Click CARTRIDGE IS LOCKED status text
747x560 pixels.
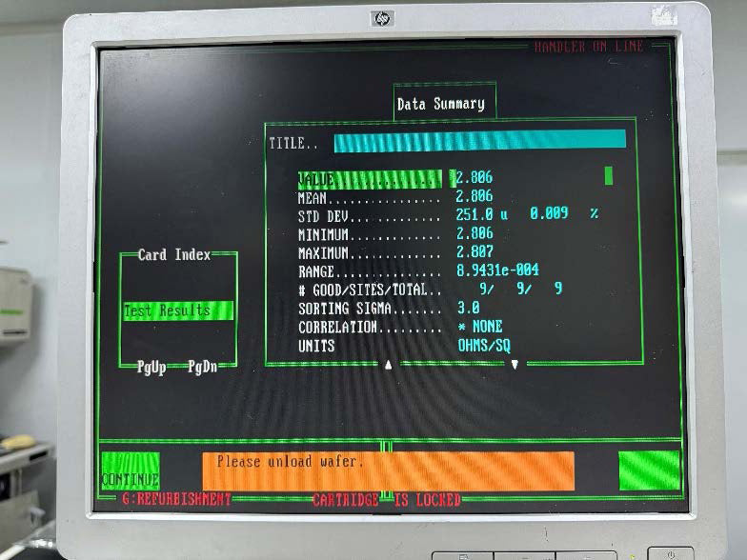(387, 500)
